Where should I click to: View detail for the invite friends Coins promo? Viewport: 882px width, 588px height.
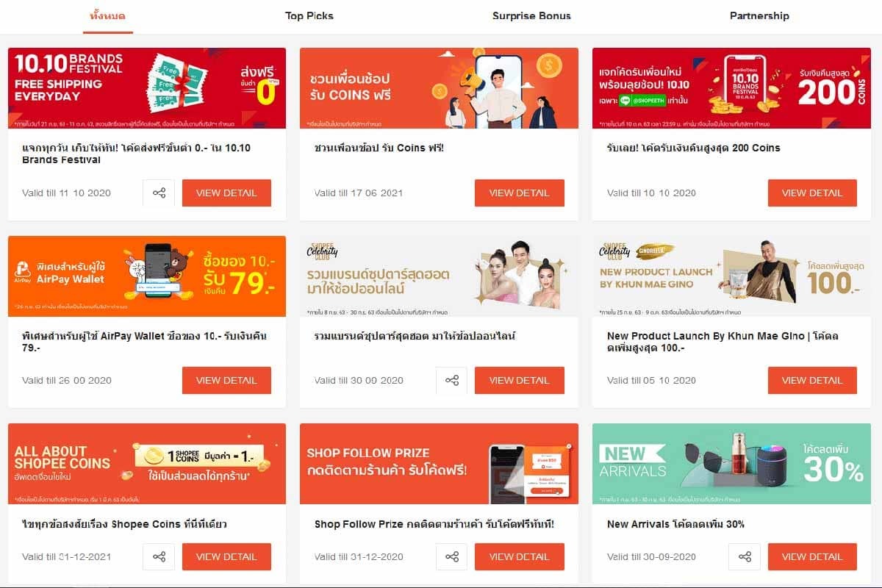[519, 193]
